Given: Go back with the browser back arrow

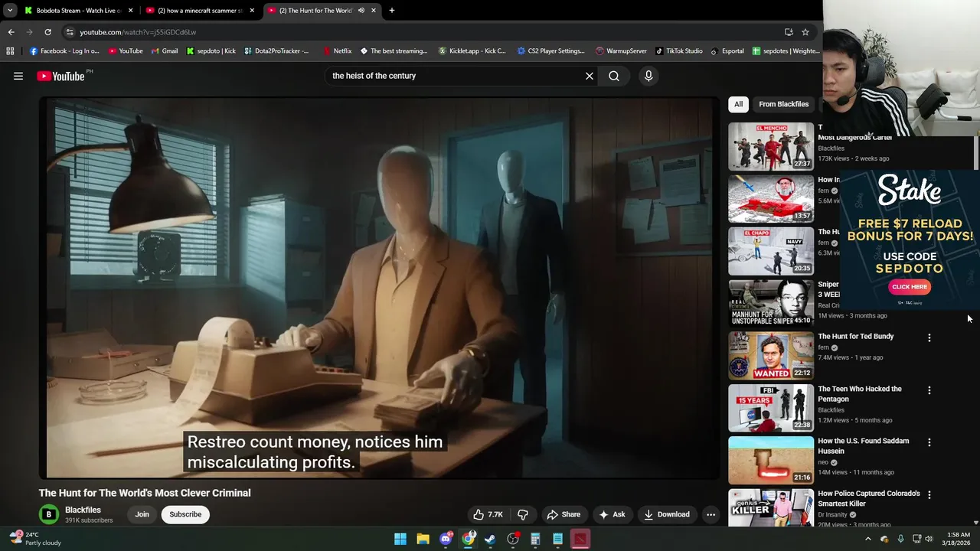Looking at the screenshot, I should coord(11,32).
